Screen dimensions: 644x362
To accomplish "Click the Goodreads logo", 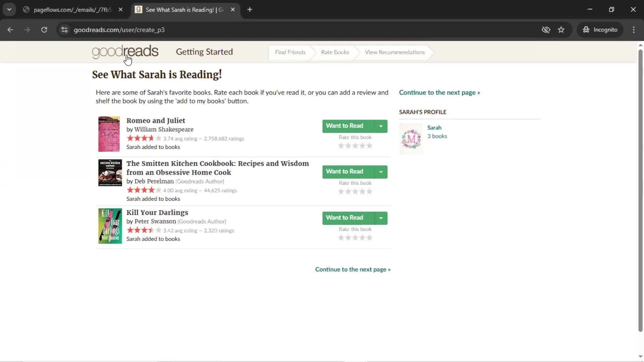I will 125,52.
